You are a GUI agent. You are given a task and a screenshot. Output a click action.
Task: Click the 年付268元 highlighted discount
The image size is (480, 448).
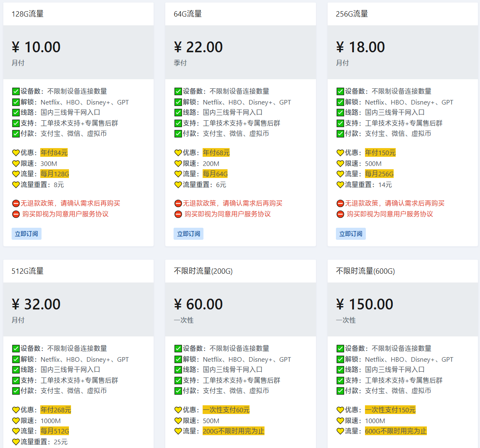tap(56, 410)
